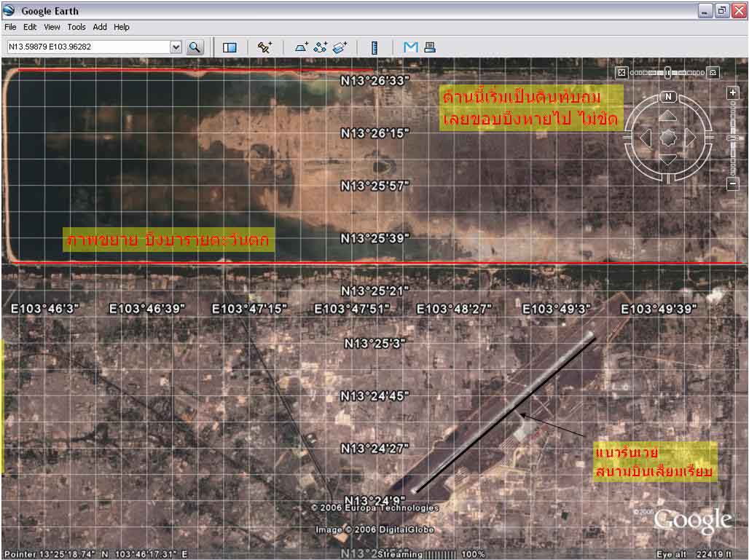749x560 pixels.
Task: Click the Print toolbar icon
Action: pos(430,47)
